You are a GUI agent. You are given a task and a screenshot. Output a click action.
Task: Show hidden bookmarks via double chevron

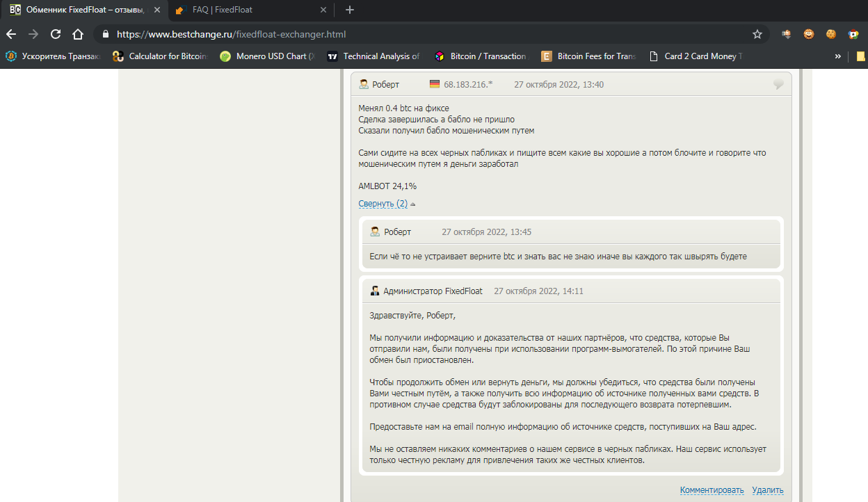(838, 56)
